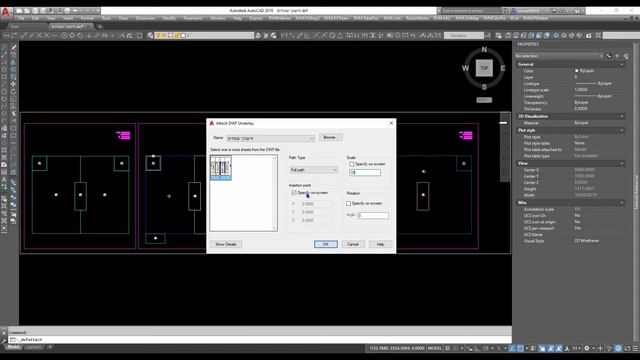Click Cancel button in Attach DWF dialog
This screenshot has height=360, width=640.
(353, 244)
